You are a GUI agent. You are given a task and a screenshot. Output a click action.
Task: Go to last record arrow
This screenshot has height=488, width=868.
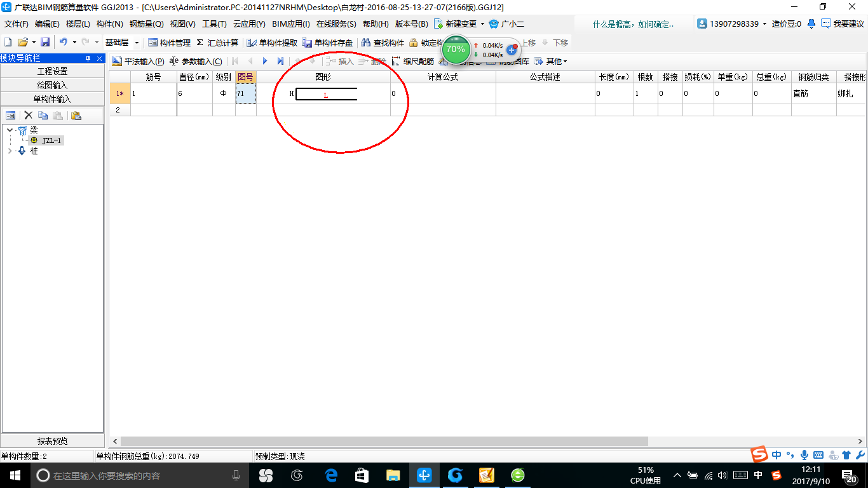click(280, 61)
